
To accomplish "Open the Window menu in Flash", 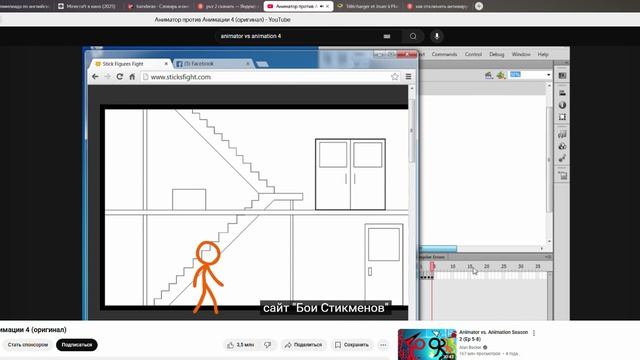I will (x=521, y=54).
